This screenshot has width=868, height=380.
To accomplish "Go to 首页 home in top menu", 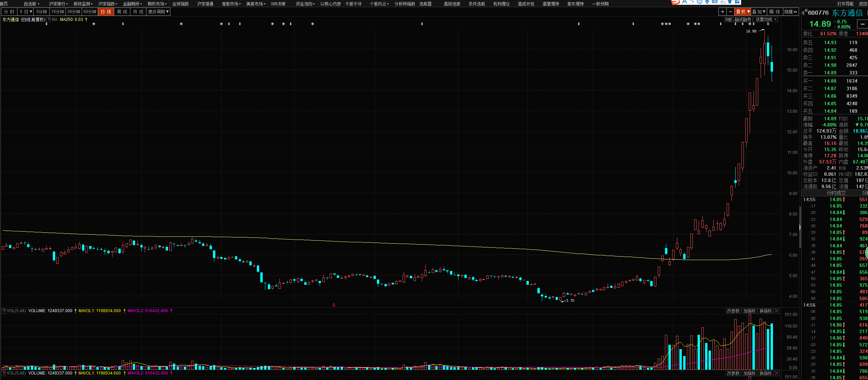I will [4, 4].
